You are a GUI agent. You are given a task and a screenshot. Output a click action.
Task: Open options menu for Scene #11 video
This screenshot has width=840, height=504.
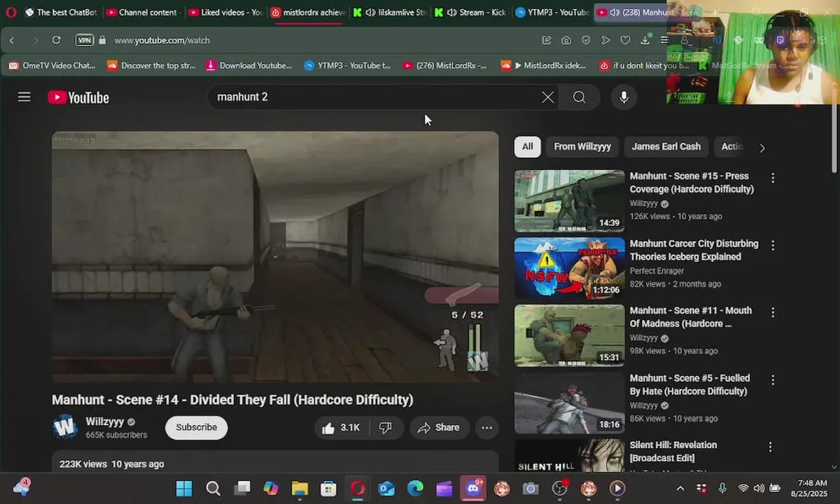click(x=773, y=312)
